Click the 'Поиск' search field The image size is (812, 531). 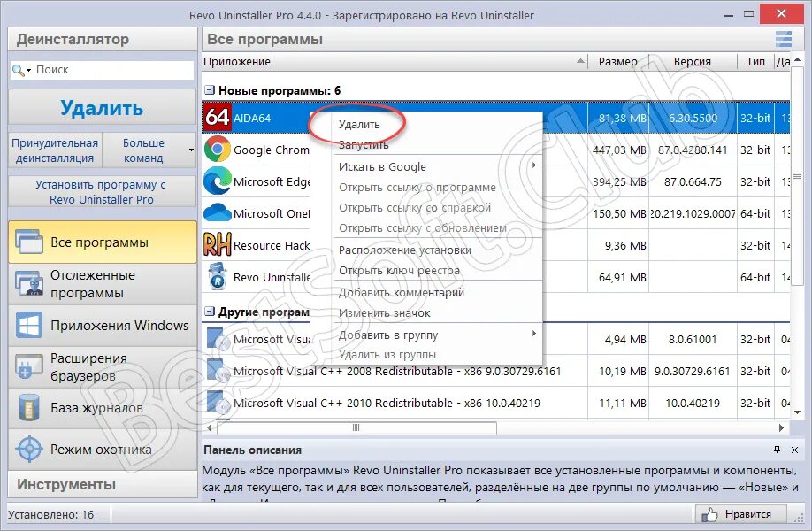click(x=102, y=69)
